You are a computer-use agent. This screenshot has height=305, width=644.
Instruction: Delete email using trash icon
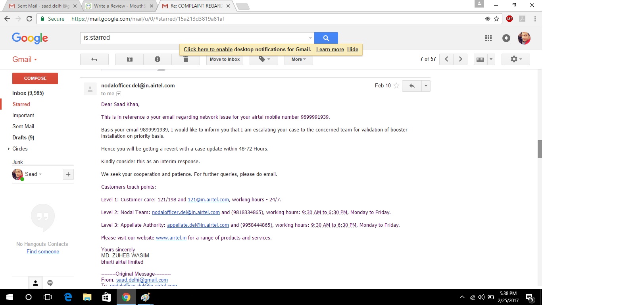pyautogui.click(x=185, y=59)
